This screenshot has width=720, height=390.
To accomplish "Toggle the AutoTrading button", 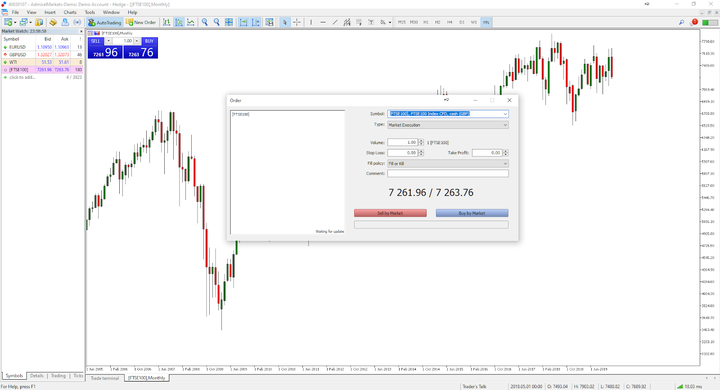I will point(105,22).
